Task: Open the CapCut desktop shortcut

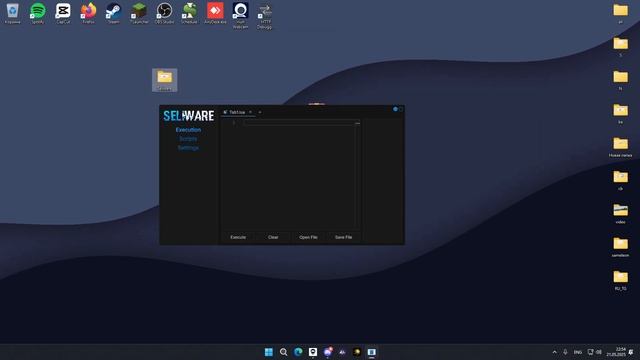Action: [x=63, y=13]
